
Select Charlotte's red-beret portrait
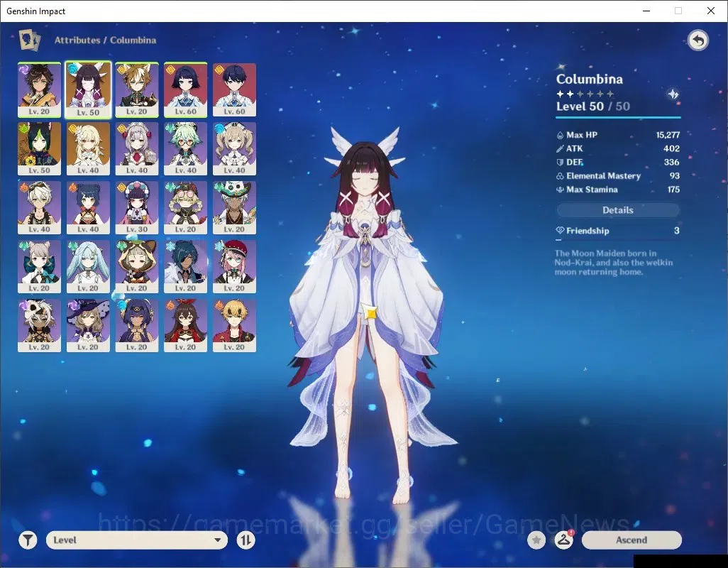coord(234,266)
